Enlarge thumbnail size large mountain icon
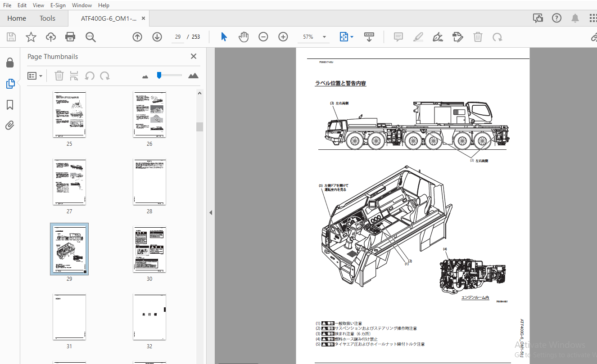The width and height of the screenshot is (597, 364). coord(194,76)
